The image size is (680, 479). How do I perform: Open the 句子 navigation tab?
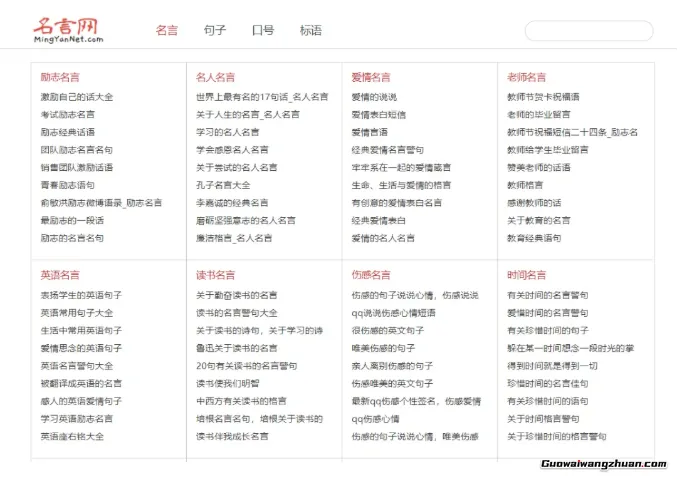pyautogui.click(x=214, y=30)
